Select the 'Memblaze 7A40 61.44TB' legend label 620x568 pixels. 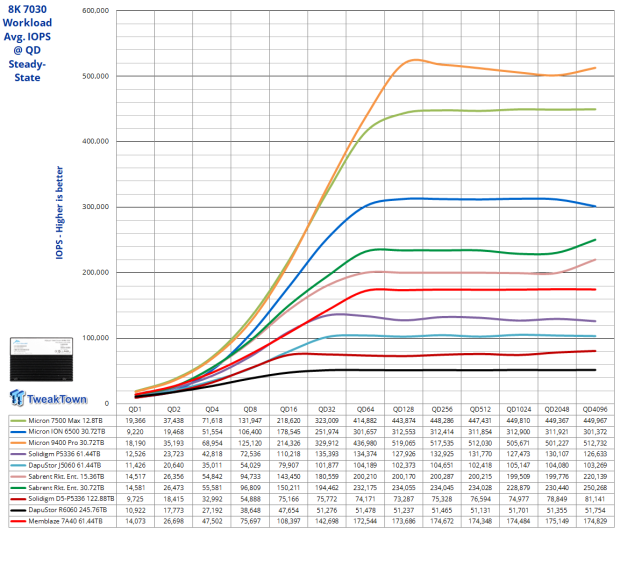point(65,521)
